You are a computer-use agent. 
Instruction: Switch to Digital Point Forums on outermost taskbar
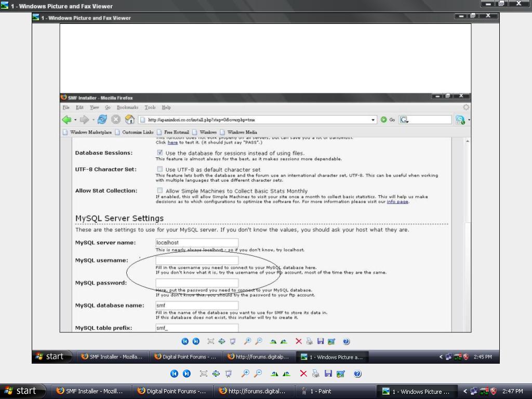(x=171, y=391)
